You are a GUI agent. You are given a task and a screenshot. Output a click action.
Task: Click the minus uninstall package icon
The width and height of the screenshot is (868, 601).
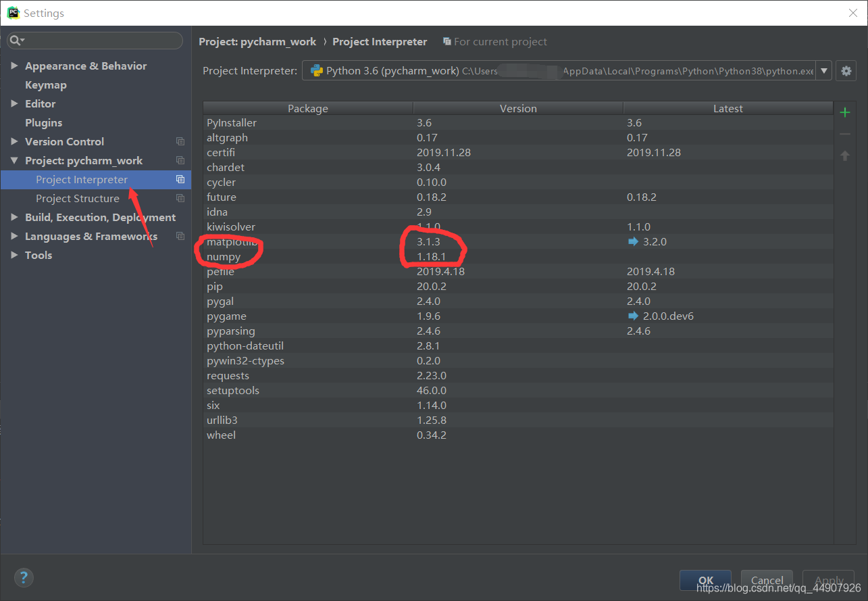click(x=844, y=134)
